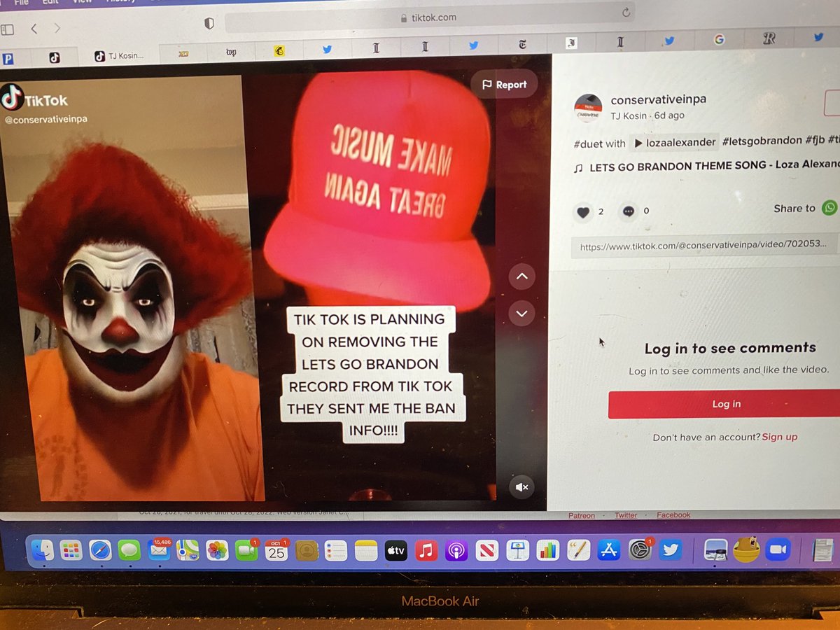
Task: Switch to the pinned TikTok tab
Action: 55,57
